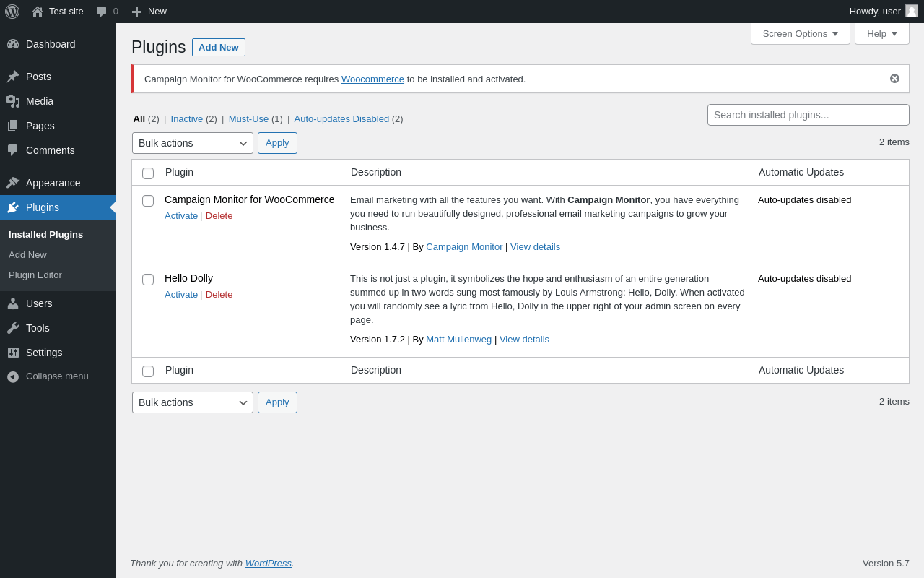Screen dimensions: 924x578
Task: Activate the Hello Dolly plugin
Action: 181,295
